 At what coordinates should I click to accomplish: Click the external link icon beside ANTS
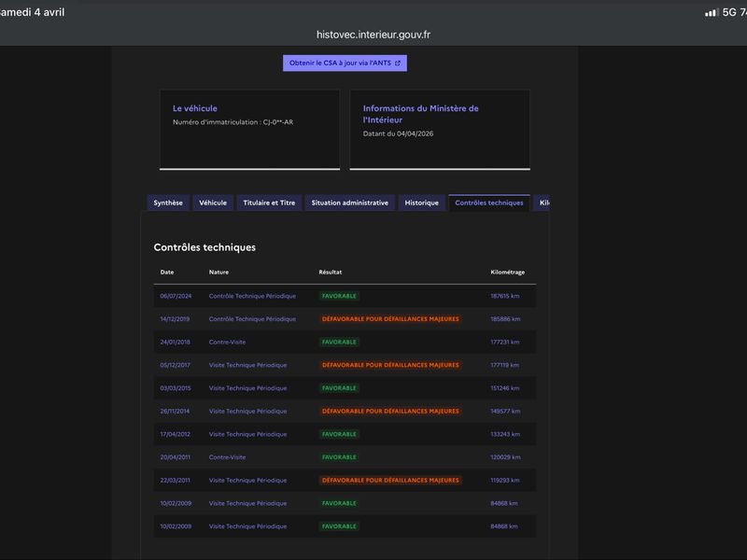[398, 63]
